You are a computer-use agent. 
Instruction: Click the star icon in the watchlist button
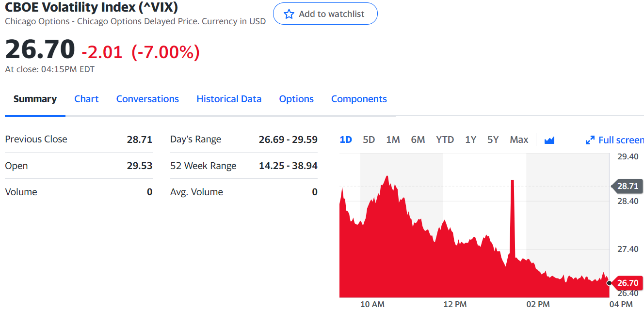coord(289,14)
